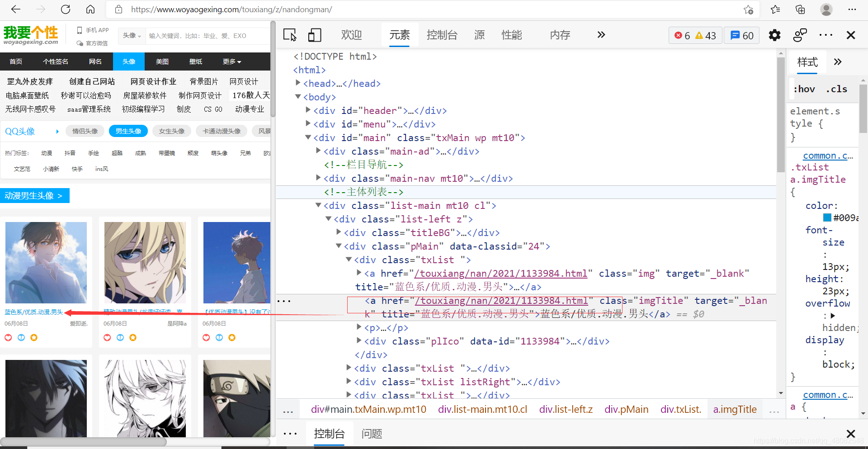Expand the head element node
This screenshot has width=868, height=449.
point(298,83)
